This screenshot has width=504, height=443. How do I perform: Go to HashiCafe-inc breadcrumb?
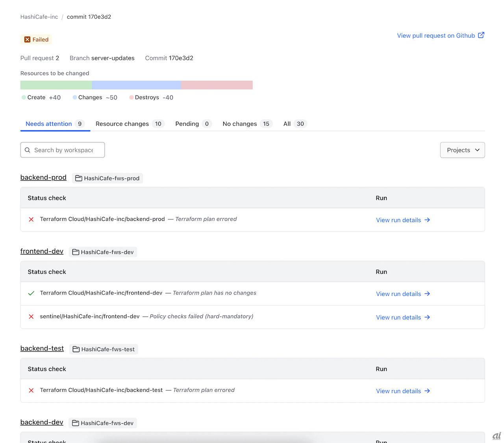click(39, 17)
